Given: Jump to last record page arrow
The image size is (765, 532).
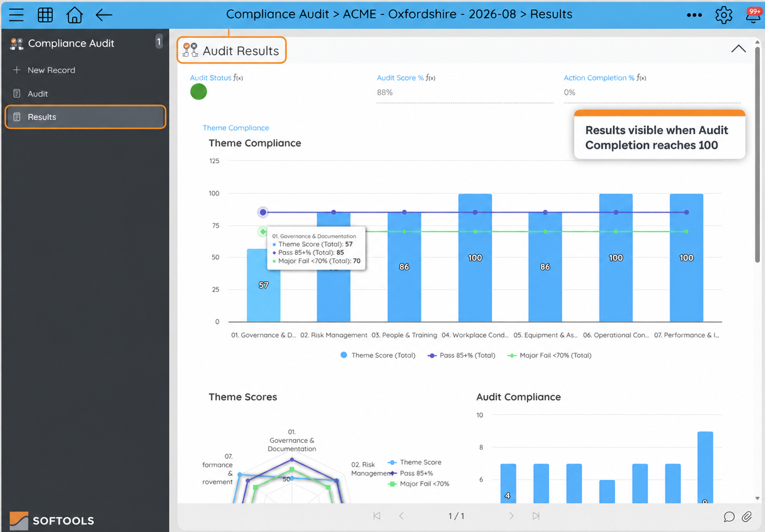Looking at the screenshot, I should [536, 516].
